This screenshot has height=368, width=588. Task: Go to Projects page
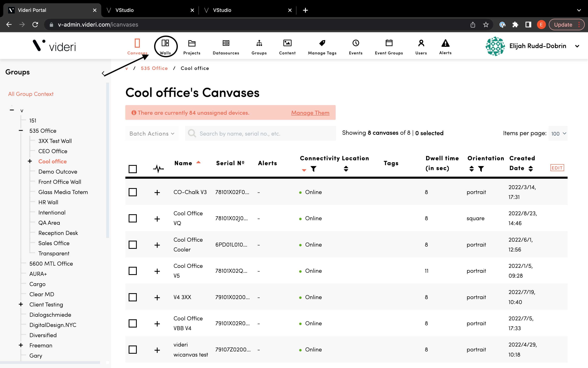[192, 47]
